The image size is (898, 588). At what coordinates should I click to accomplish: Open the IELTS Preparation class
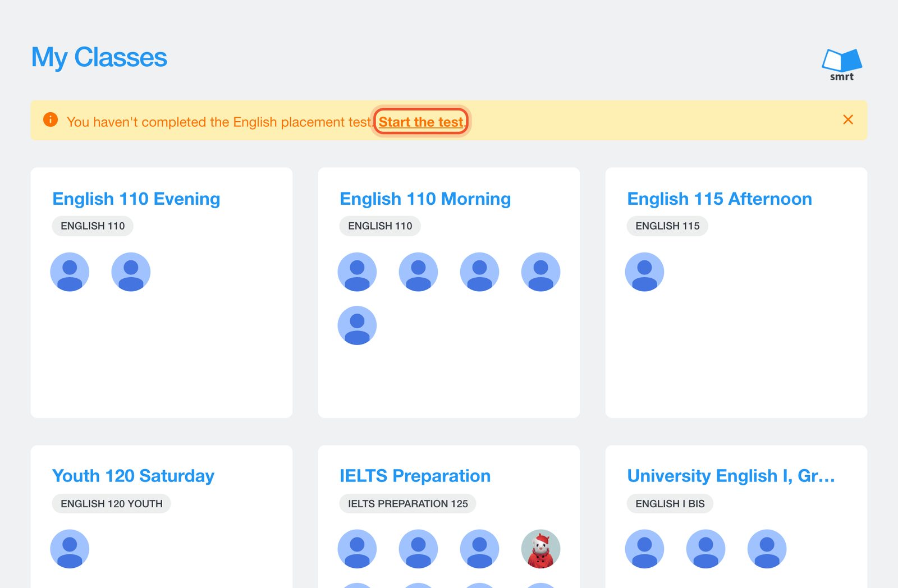415,476
